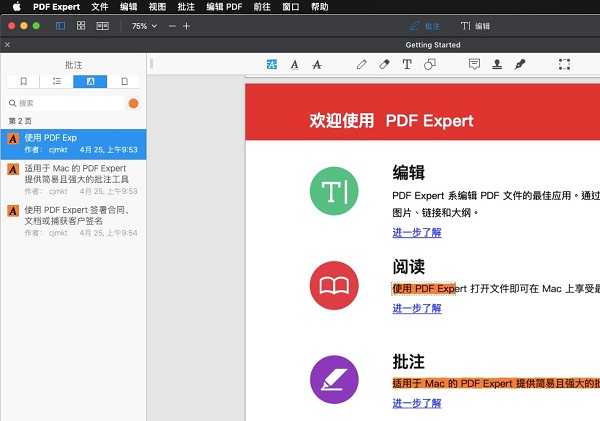The height and width of the screenshot is (421, 600).
Task: Select the '签署合同' annotation entry
Action: click(73, 221)
